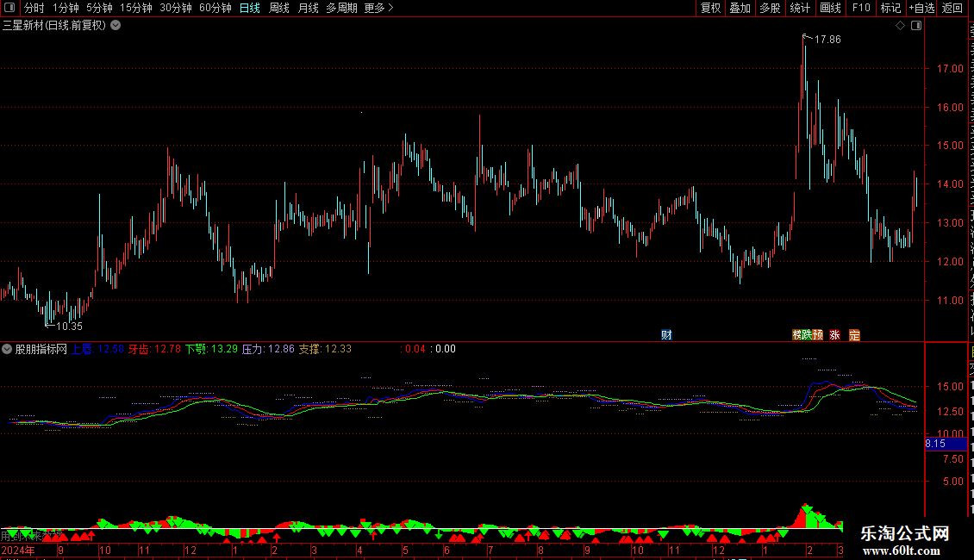974x560 pixels.
Task: Click the 定 marker icon
Action: [855, 335]
